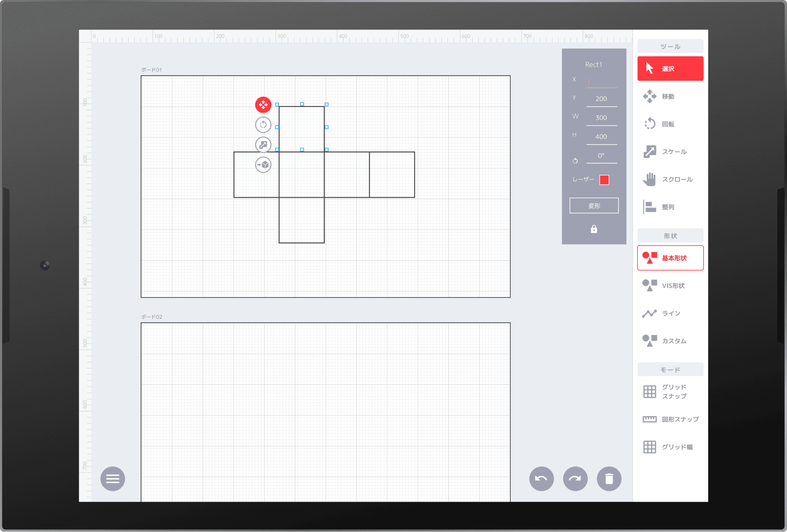This screenshot has width=787, height=532.
Task: Toggle グリッドスナップ grid snap mode
Action: click(x=670, y=392)
